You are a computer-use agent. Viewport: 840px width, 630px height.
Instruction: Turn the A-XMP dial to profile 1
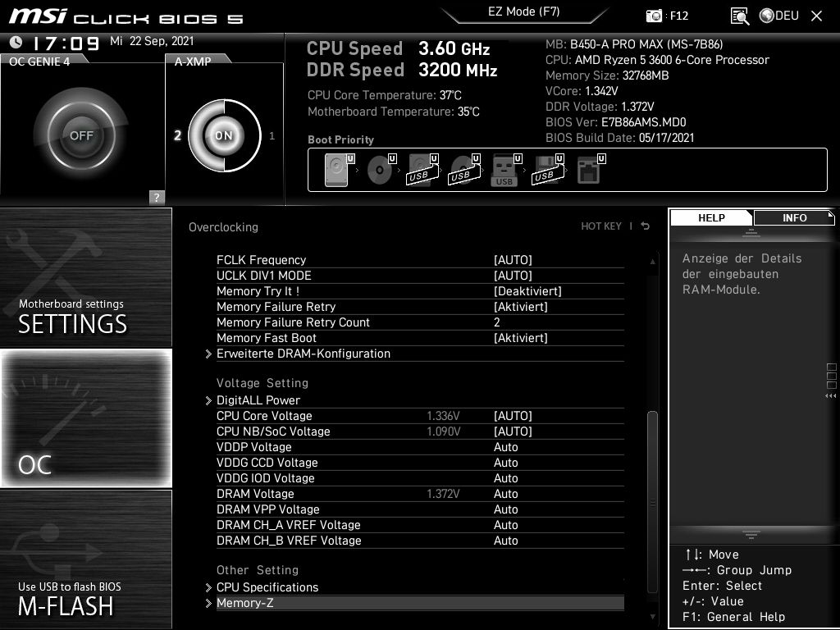tap(271, 136)
